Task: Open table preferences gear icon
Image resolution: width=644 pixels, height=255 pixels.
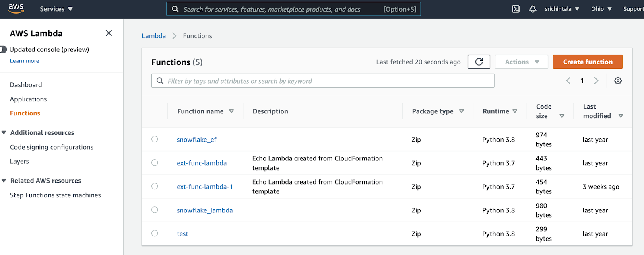Action: pos(618,81)
